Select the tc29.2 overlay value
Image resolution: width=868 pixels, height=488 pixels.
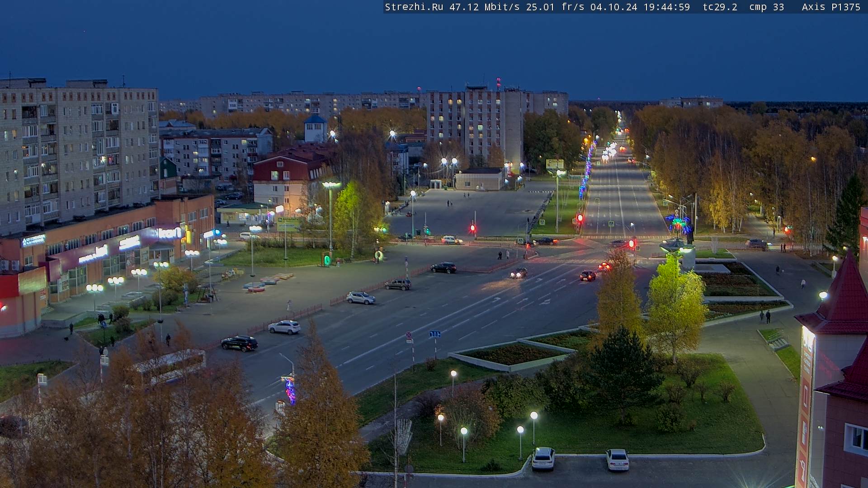click(720, 7)
